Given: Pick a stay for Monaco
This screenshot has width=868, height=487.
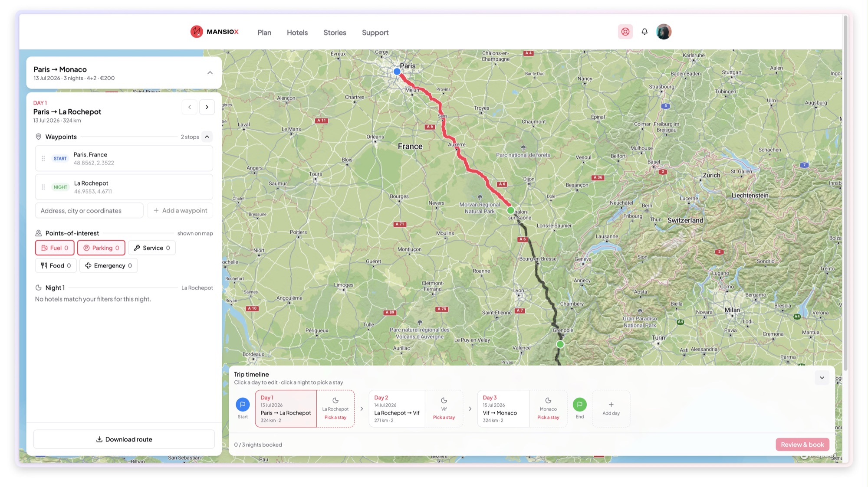Looking at the screenshot, I should point(548,418).
